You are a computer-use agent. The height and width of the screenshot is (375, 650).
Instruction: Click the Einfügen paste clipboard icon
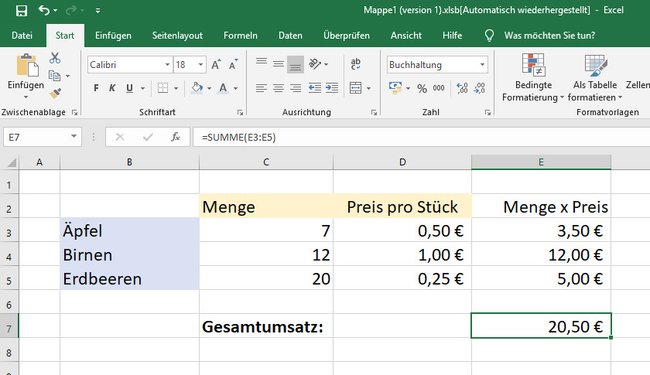27,65
